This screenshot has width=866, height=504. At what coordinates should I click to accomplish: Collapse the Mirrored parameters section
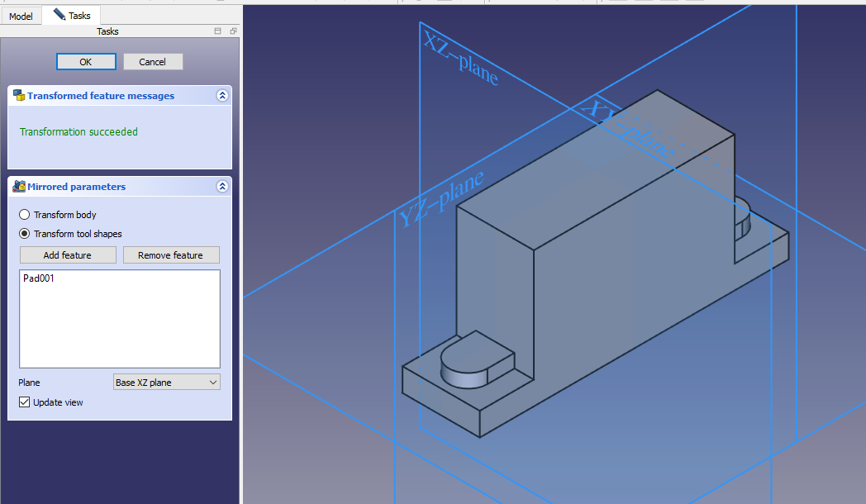coord(221,187)
